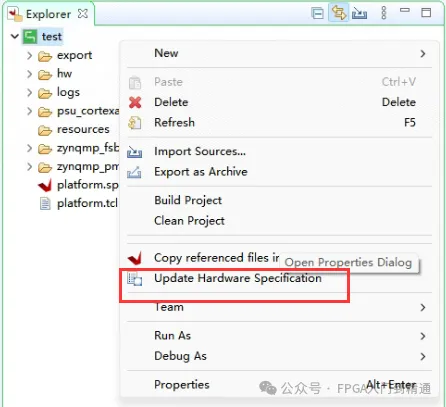
Task: Maximize the Explorer panel
Action: coord(426,13)
